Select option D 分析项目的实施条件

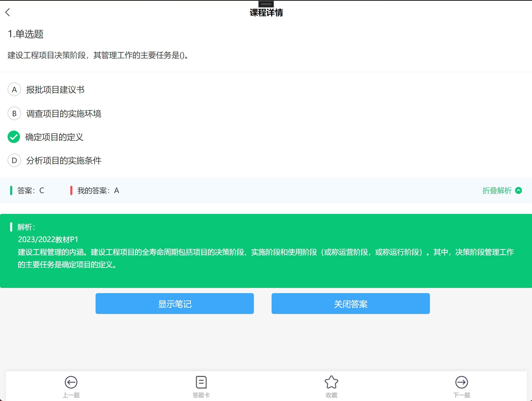14,161
